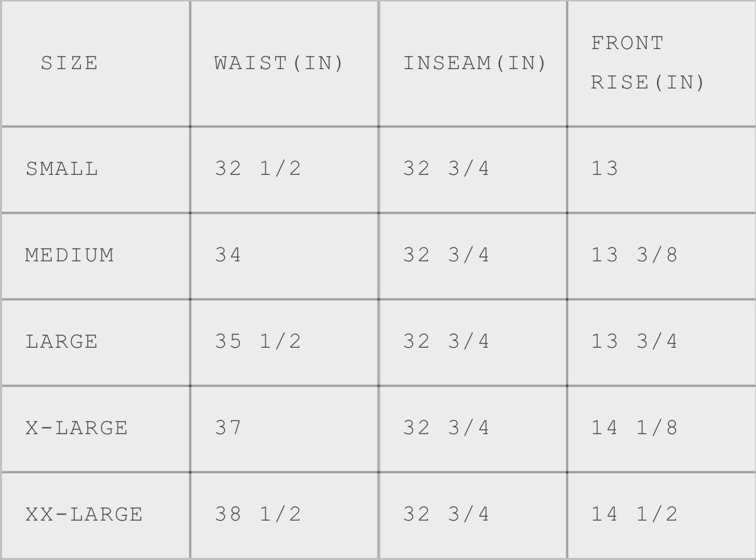
Task: Click the front rise value 14 1/2
Action: (x=634, y=514)
